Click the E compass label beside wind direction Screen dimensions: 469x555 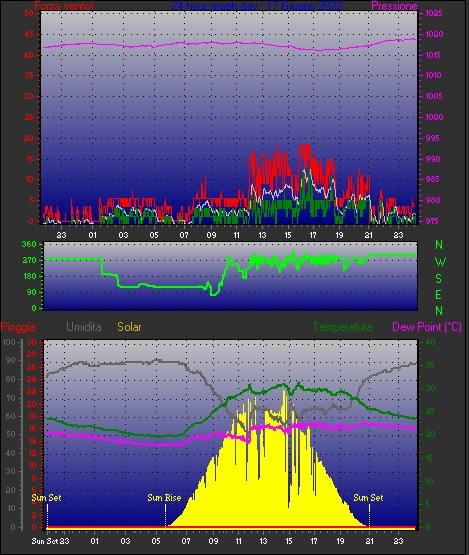pos(439,294)
